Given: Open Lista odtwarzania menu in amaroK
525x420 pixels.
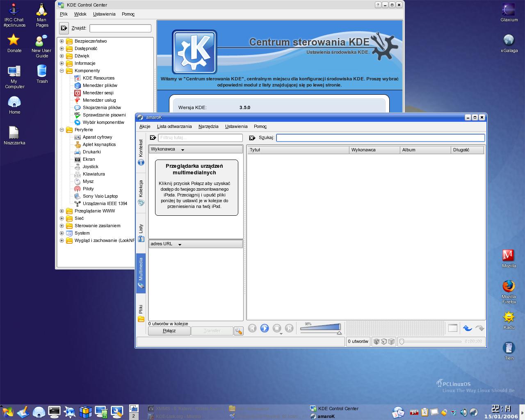Looking at the screenshot, I should [174, 126].
